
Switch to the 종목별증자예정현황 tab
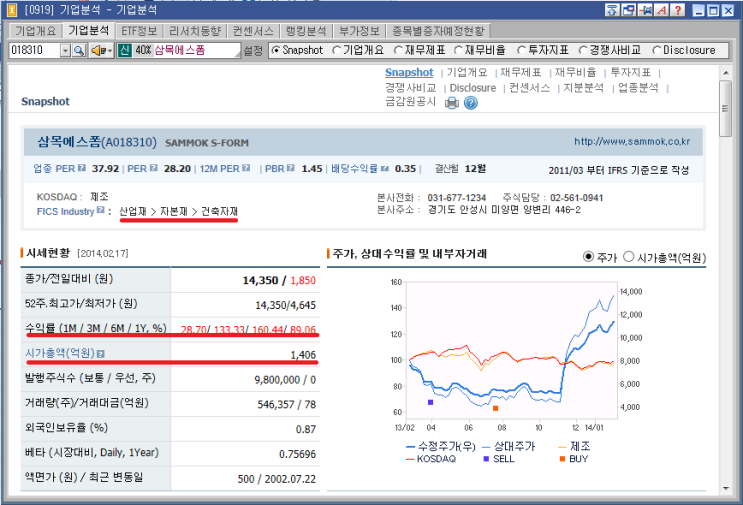click(438, 31)
